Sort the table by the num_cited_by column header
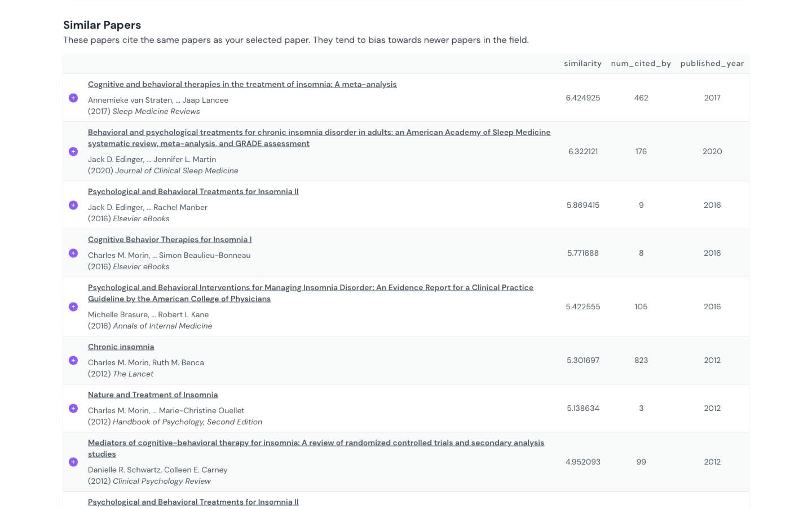Screen dimensions: 812x508 (641, 63)
